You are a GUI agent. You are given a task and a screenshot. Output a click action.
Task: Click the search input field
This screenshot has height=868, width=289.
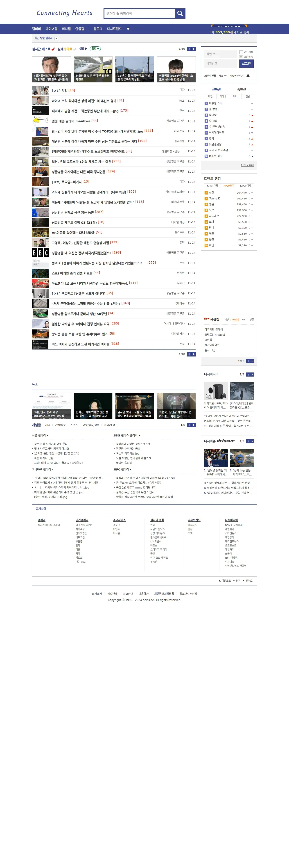(x=140, y=14)
